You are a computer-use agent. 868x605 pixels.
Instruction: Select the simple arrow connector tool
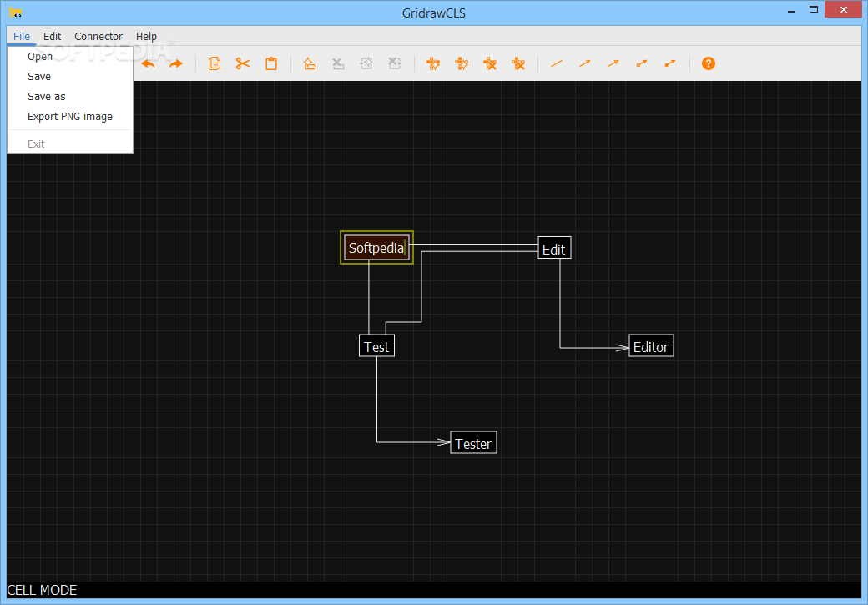[x=584, y=63]
